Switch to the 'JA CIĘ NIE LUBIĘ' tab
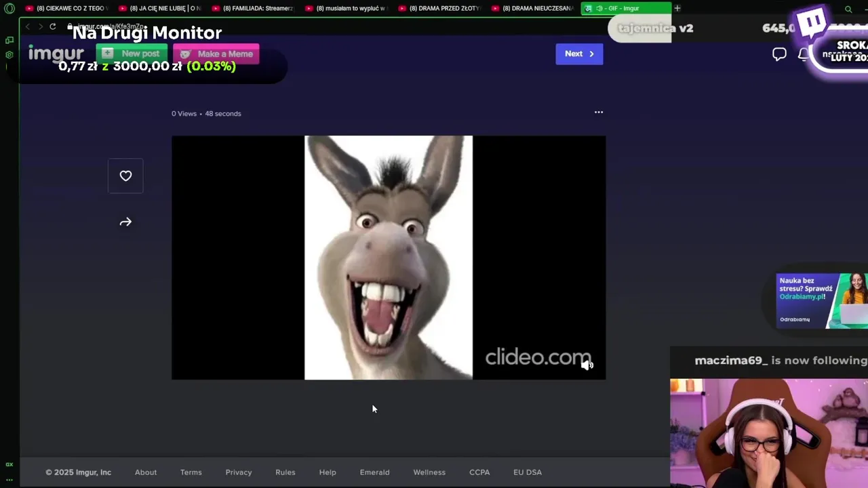The image size is (868, 488). point(159,8)
